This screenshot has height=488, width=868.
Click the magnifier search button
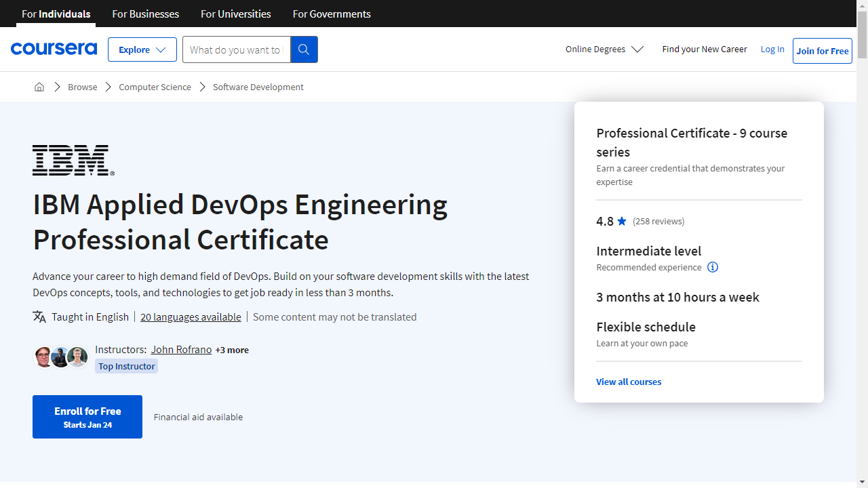coord(304,49)
